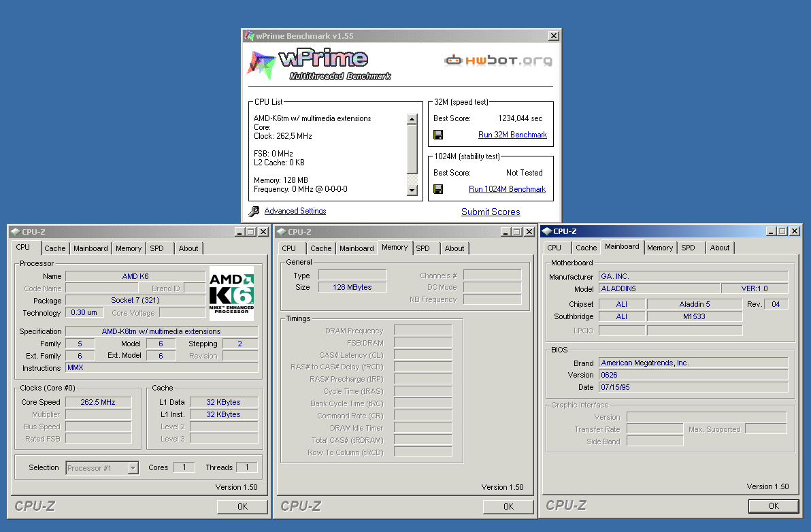Switch to Mainboard tab in left CPU-Z window
Viewport: 811px width, 532px height.
coord(90,248)
